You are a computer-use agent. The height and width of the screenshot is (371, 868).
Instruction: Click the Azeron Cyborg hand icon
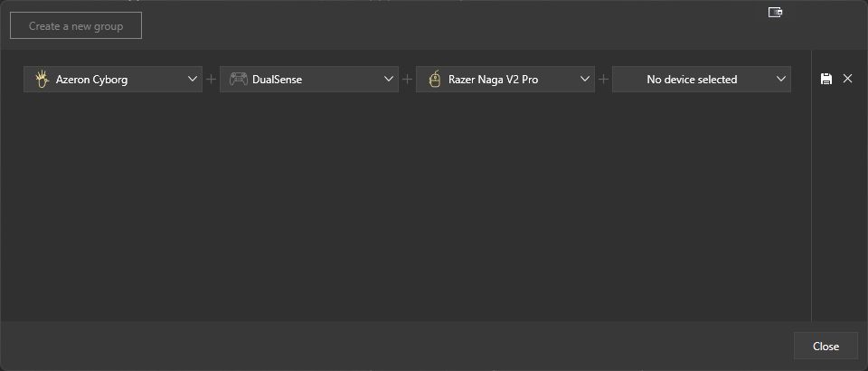[x=41, y=80]
